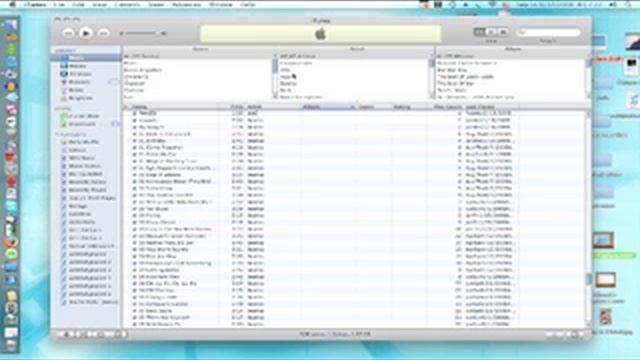
Task: Open the iTunes menu in menu bar
Action: point(35,4)
